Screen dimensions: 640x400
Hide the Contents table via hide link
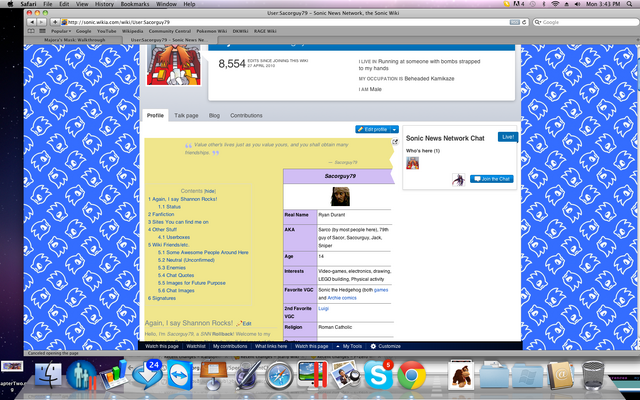pos(210,191)
